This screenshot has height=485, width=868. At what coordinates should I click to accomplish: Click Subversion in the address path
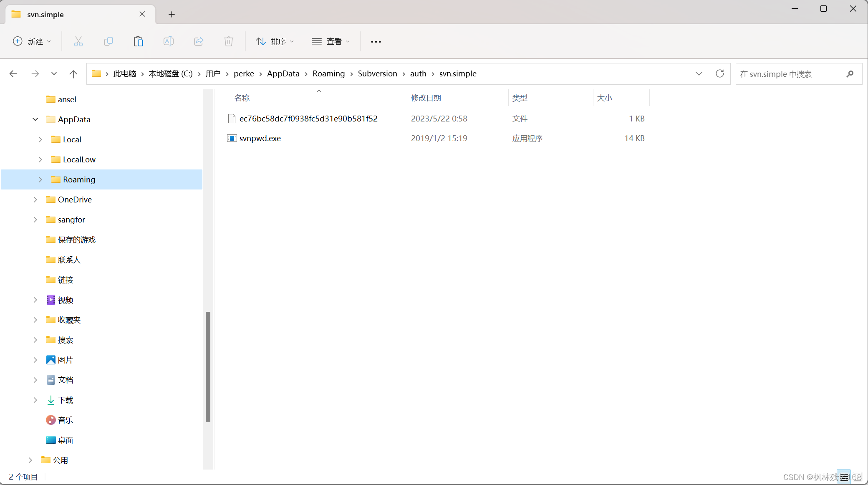pyautogui.click(x=377, y=73)
